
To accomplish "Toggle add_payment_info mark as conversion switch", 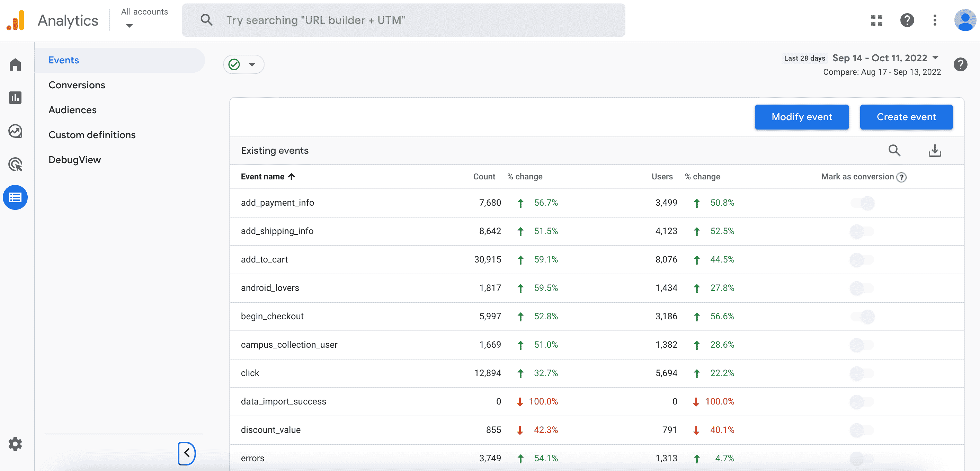I will 862,203.
